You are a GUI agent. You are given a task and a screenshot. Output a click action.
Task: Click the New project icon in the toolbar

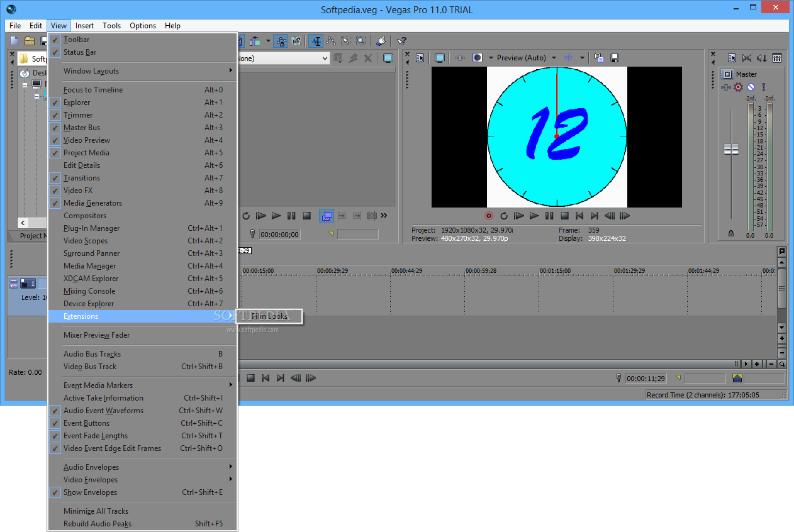[14, 41]
